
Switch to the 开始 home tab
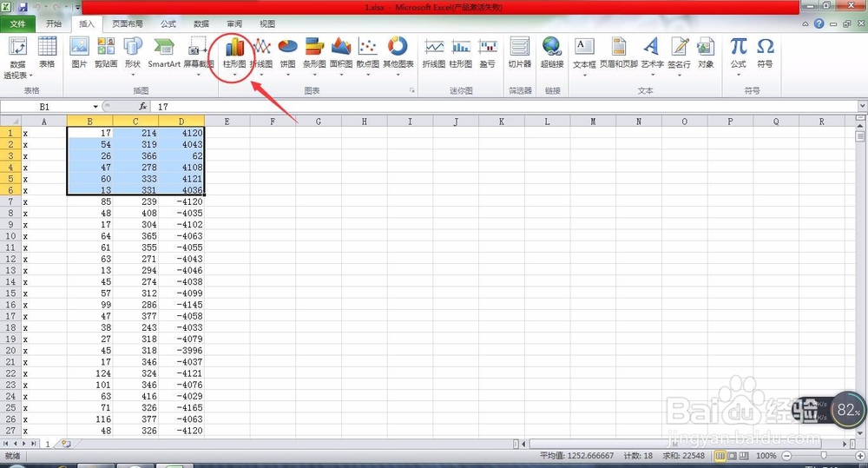(x=54, y=23)
